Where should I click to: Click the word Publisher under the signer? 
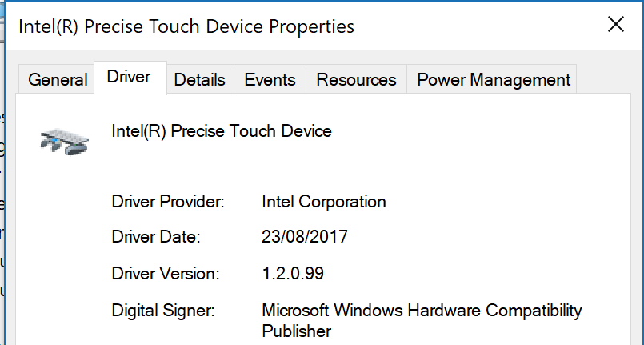(x=297, y=331)
